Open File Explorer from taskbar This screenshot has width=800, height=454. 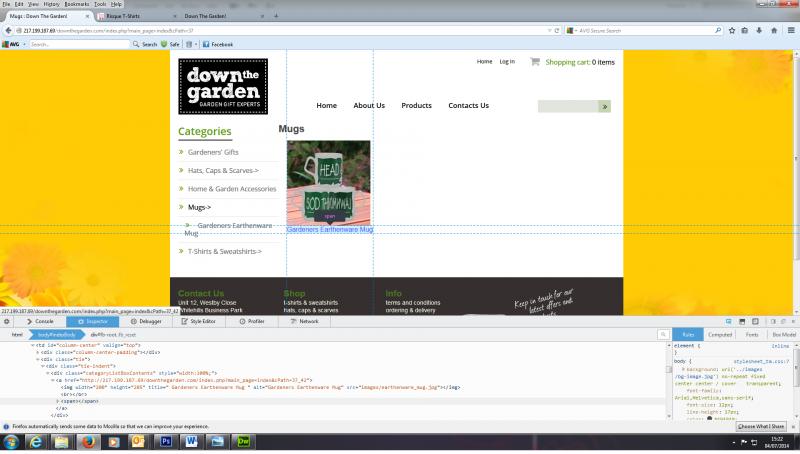click(x=61, y=442)
